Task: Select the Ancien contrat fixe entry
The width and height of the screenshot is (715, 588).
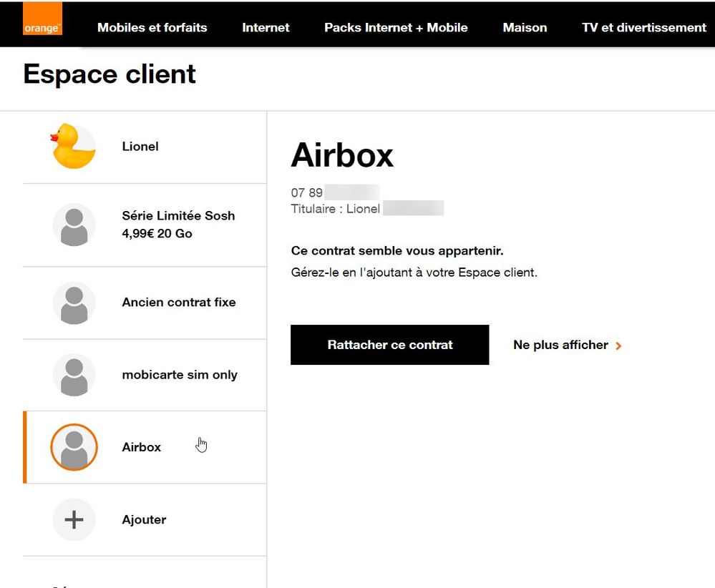Action: click(x=179, y=303)
